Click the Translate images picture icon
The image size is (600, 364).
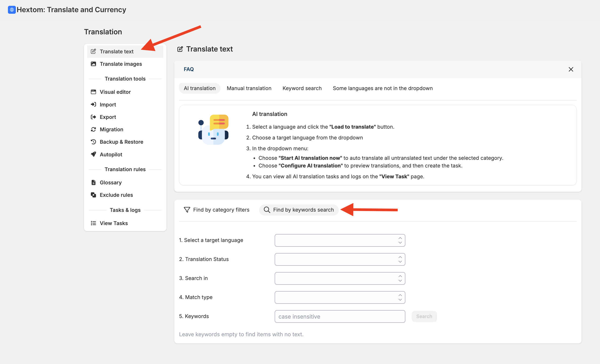pos(93,64)
